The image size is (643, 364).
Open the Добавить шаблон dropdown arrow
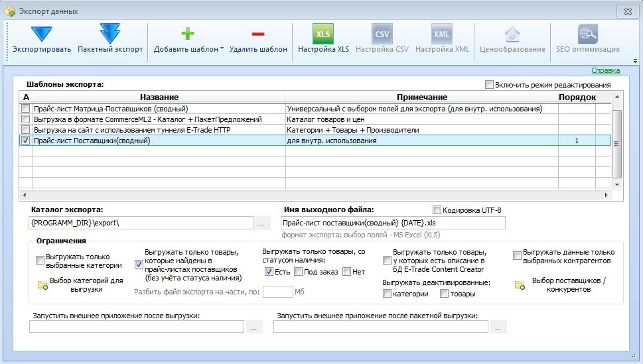pyautogui.click(x=222, y=48)
